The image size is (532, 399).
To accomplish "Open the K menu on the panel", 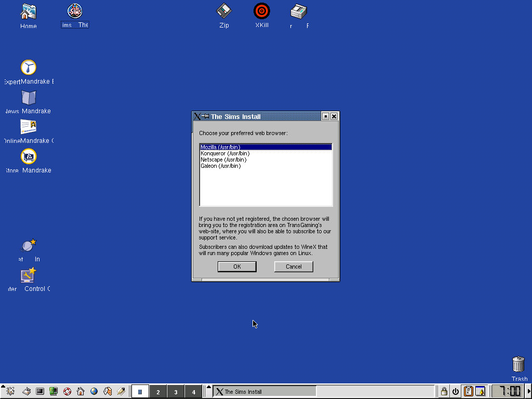I will [10, 391].
